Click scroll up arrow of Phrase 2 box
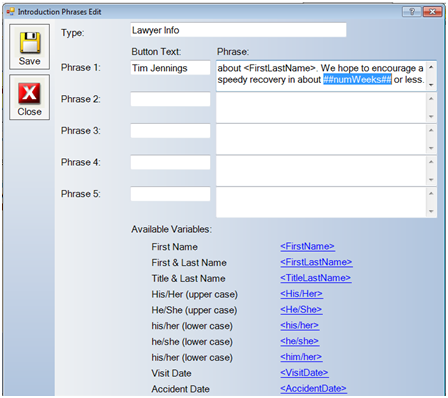The width and height of the screenshot is (448, 398). 431,99
